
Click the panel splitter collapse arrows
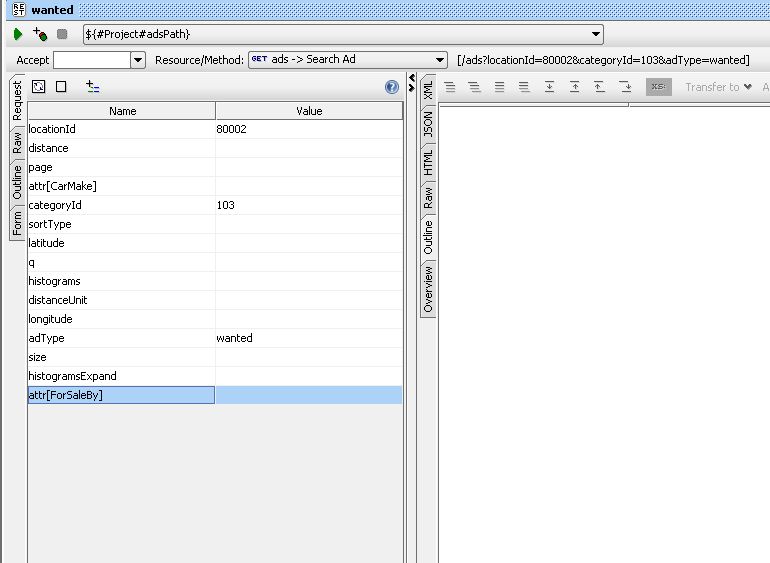[412, 83]
